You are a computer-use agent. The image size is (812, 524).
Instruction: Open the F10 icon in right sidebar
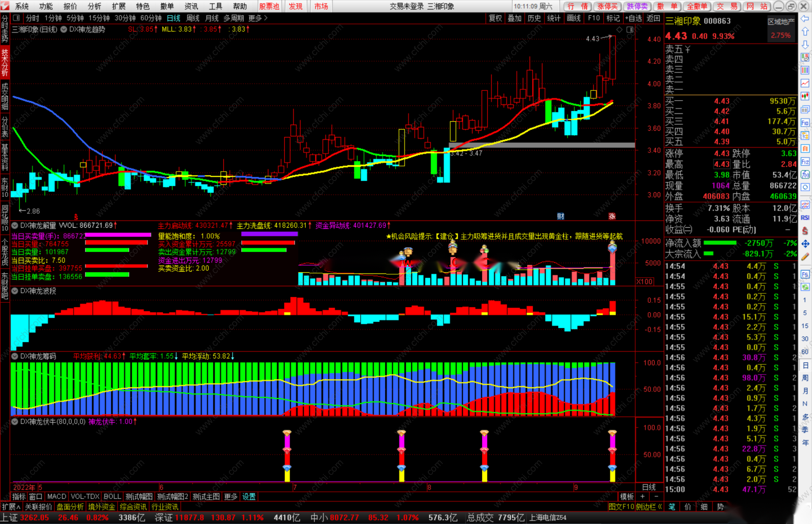point(805,123)
